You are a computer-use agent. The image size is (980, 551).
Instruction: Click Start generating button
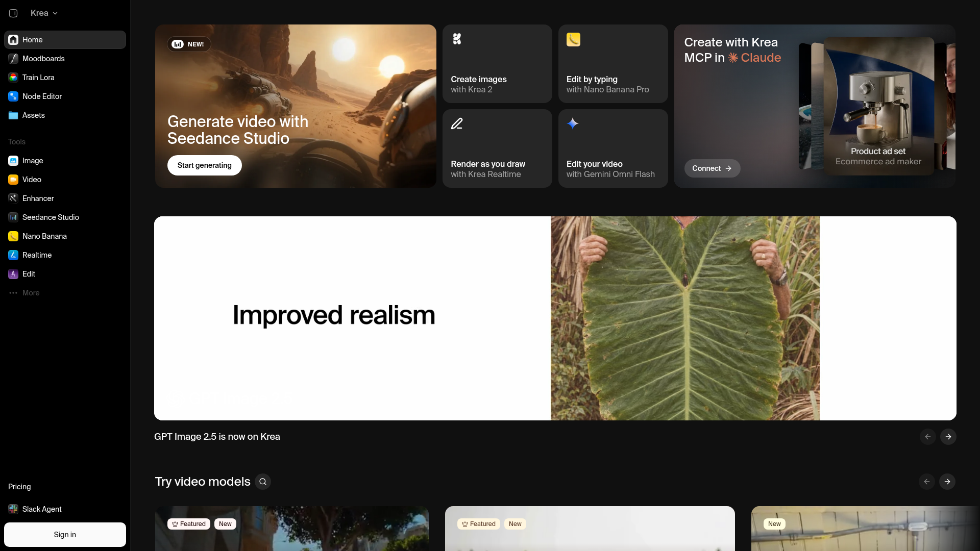pyautogui.click(x=205, y=165)
